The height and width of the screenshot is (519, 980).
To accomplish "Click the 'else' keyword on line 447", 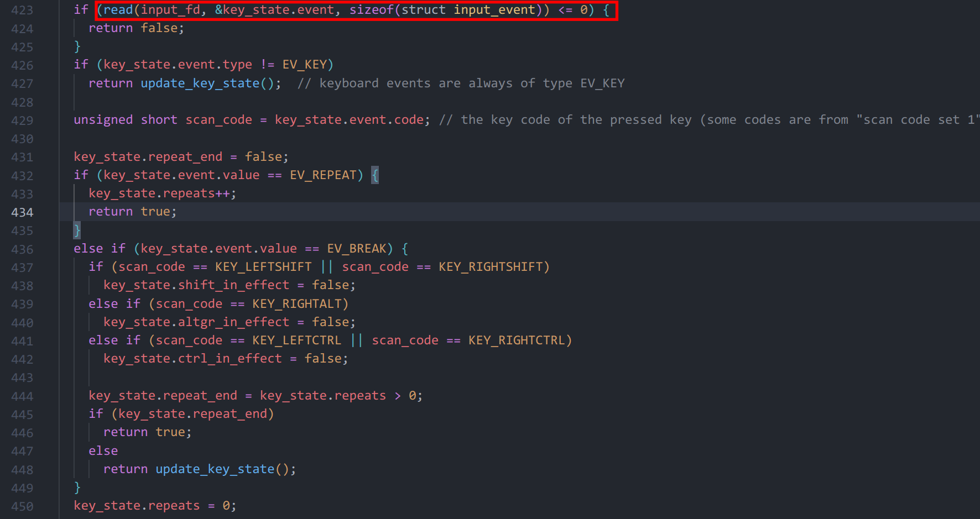I will click(103, 451).
